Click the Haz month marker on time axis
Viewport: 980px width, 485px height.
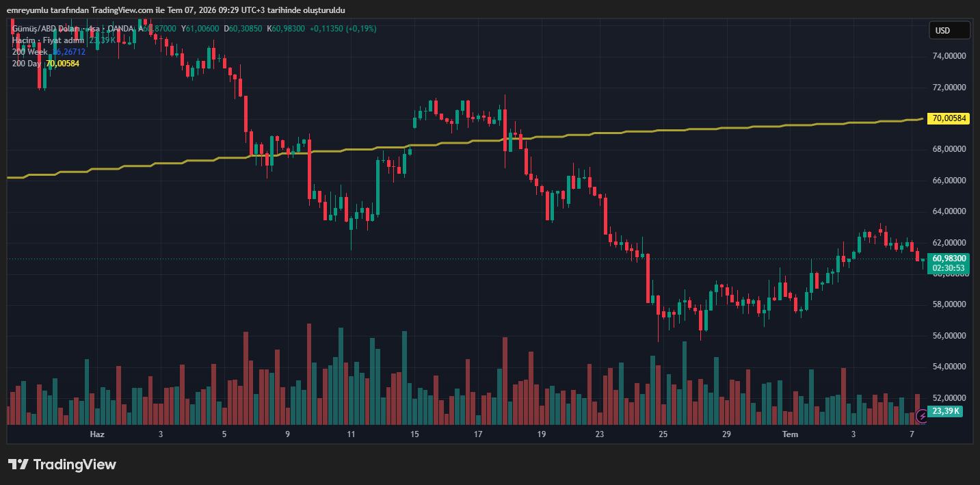tap(97, 434)
